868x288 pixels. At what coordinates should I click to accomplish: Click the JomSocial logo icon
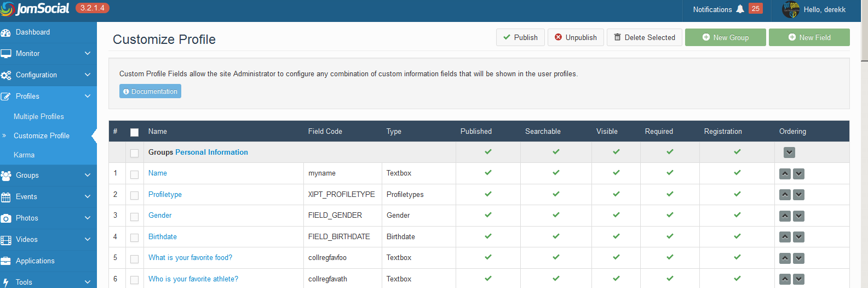tap(7, 9)
